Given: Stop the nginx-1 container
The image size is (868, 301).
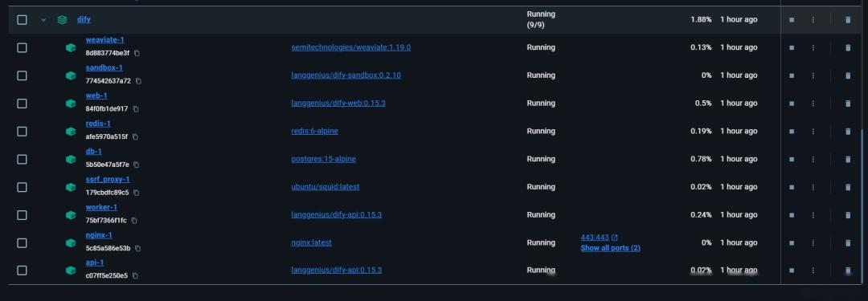Looking at the screenshot, I should coord(792,243).
